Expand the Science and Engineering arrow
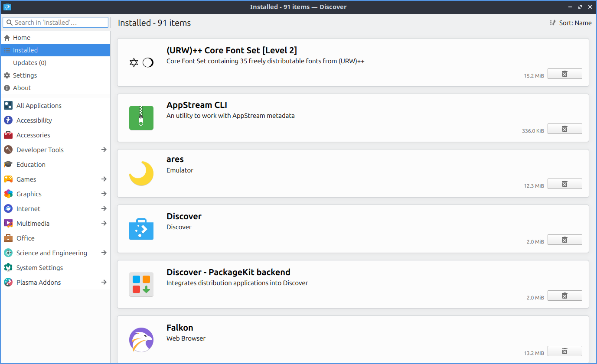 click(x=104, y=253)
